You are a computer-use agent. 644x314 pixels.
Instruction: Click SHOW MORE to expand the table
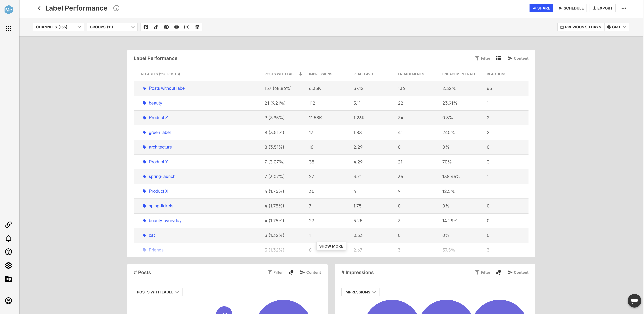(331, 246)
